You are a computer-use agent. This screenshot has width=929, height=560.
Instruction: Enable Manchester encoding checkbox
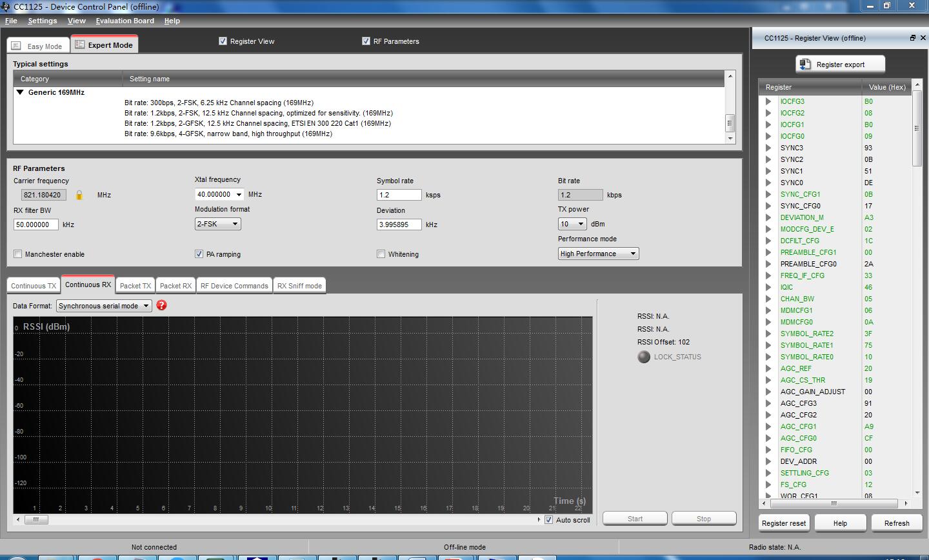18,254
